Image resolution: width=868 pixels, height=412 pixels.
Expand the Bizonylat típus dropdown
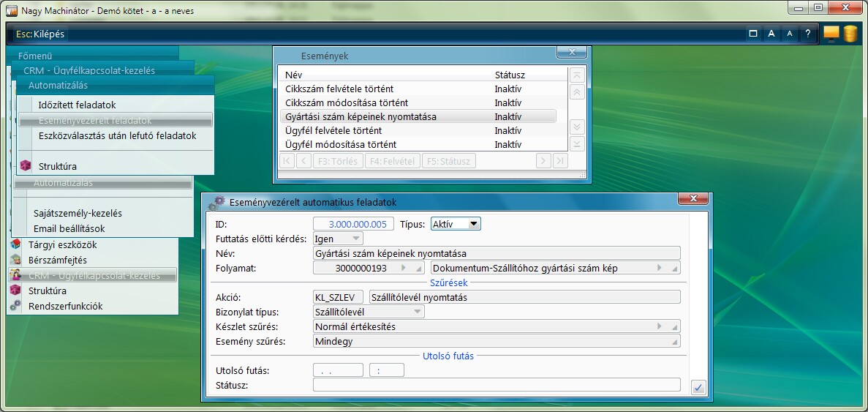(x=418, y=312)
